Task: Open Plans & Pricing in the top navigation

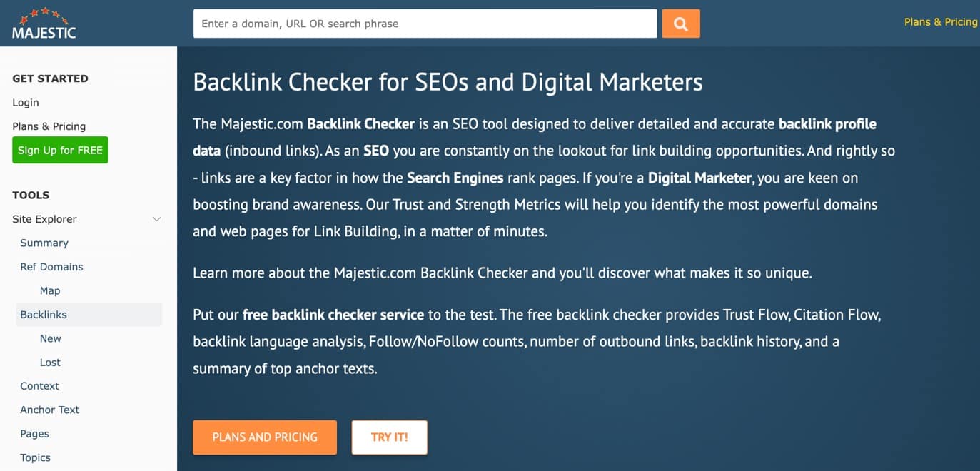Action: tap(941, 22)
